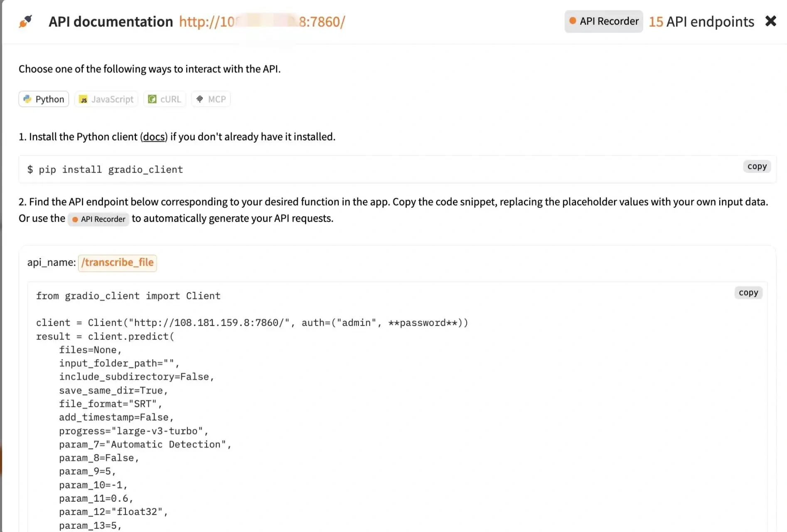Click the MCP icon
The height and width of the screenshot is (532, 787).
[200, 99]
